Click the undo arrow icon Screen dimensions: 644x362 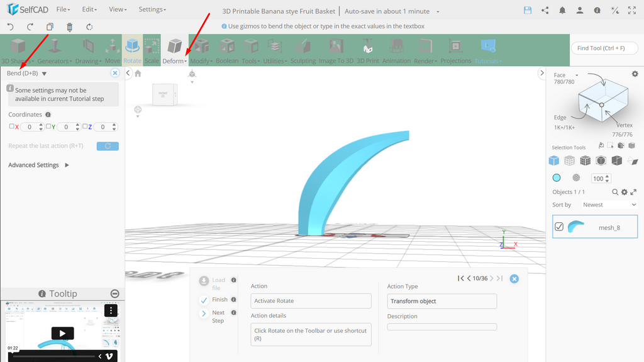11,26
